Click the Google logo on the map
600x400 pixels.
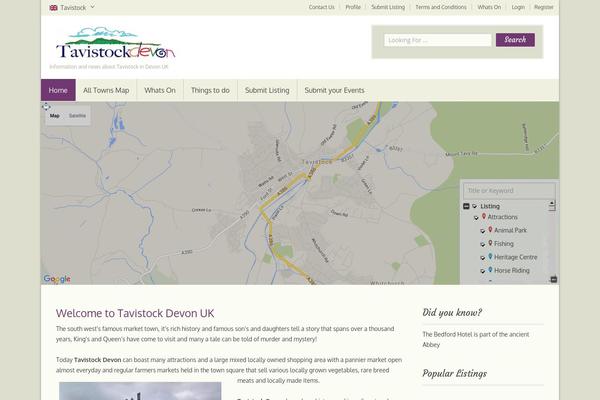[57, 279]
